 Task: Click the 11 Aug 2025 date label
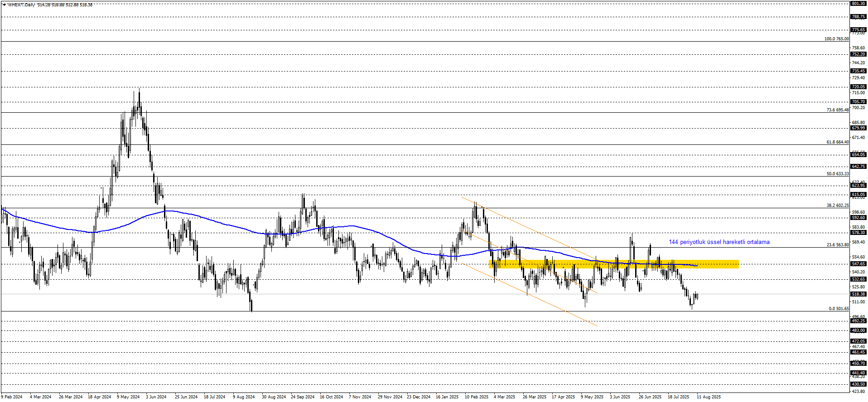pos(709,397)
